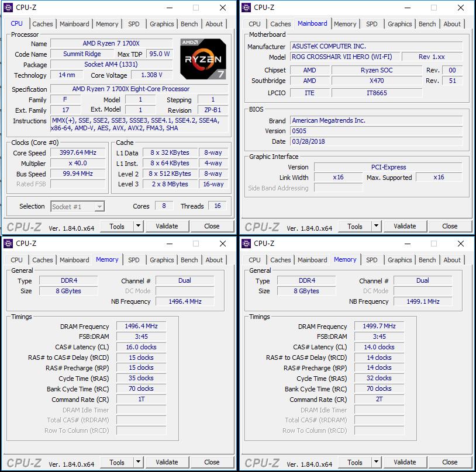The image size is (476, 472).
Task: Click Close in bottom-left Memory window
Action: (212, 462)
